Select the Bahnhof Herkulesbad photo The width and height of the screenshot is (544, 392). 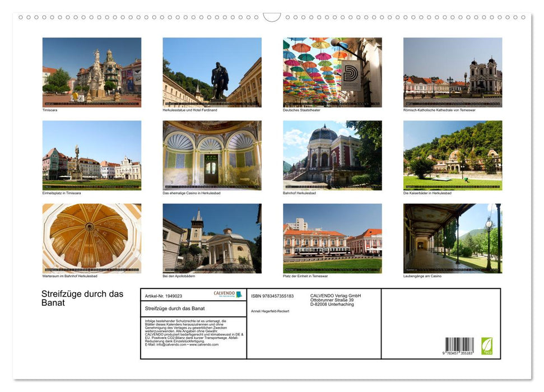[x=332, y=155]
